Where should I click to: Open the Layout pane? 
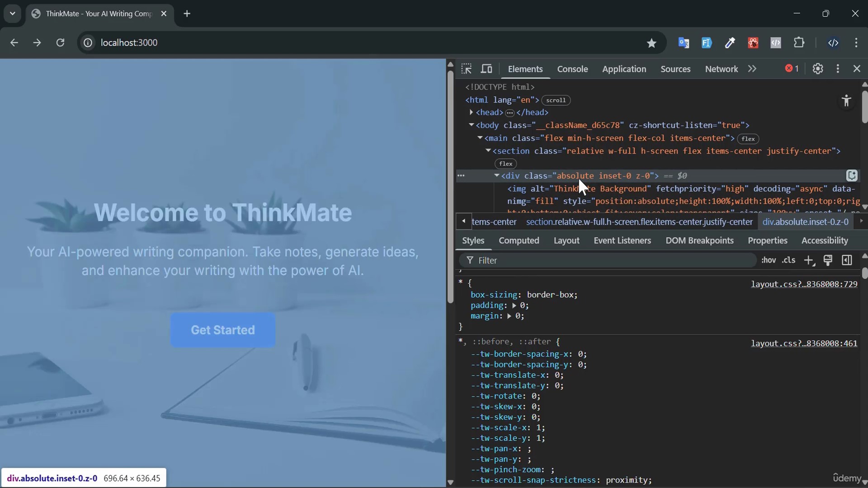[566, 241]
